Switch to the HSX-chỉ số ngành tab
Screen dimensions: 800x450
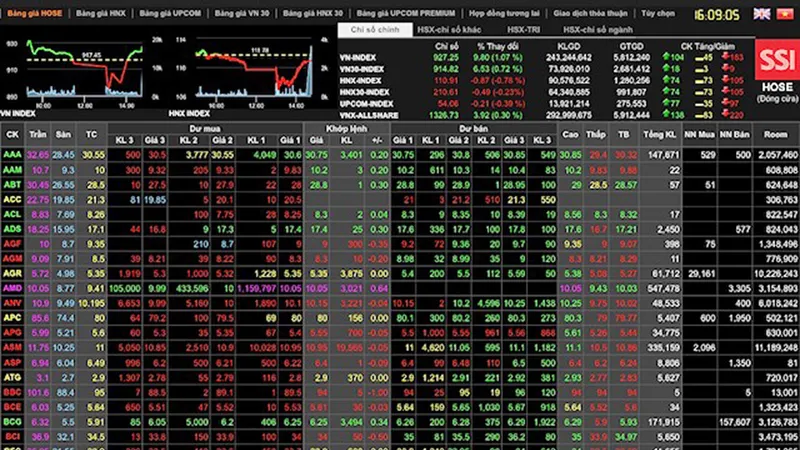point(597,30)
